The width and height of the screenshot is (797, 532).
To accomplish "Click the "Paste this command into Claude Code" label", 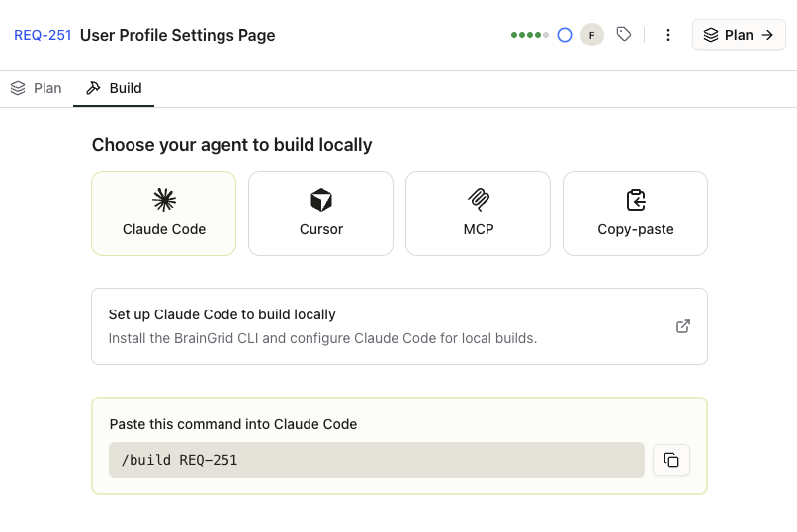I will coord(233,424).
